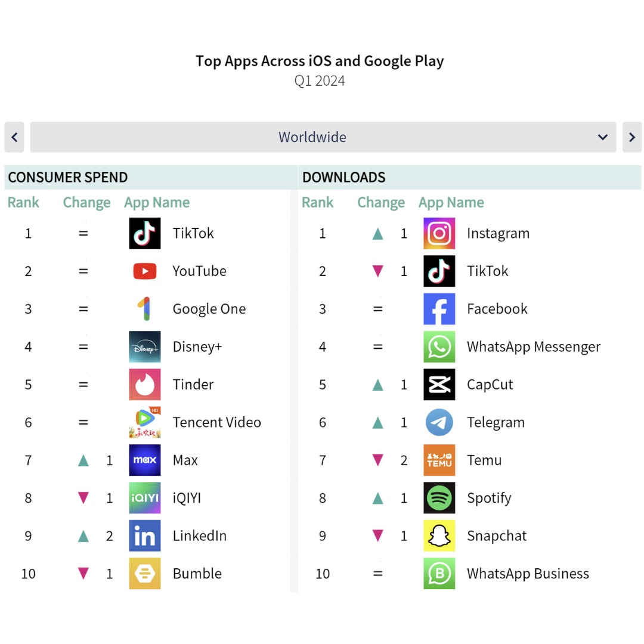Select the Google One icon
Screen dimensions: 644x644
tap(144, 309)
